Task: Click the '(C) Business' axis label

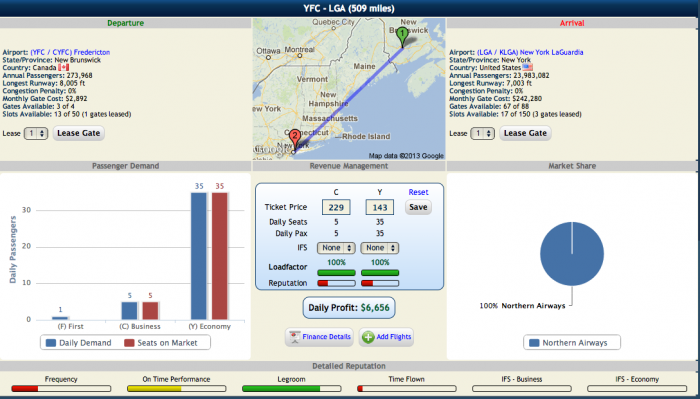Action: [x=140, y=326]
